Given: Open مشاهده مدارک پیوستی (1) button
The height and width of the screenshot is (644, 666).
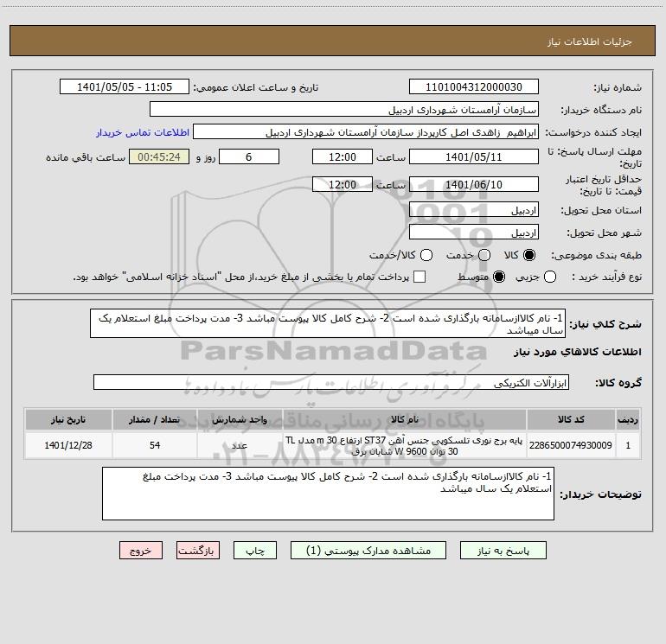Looking at the screenshot, I should tap(368, 551).
